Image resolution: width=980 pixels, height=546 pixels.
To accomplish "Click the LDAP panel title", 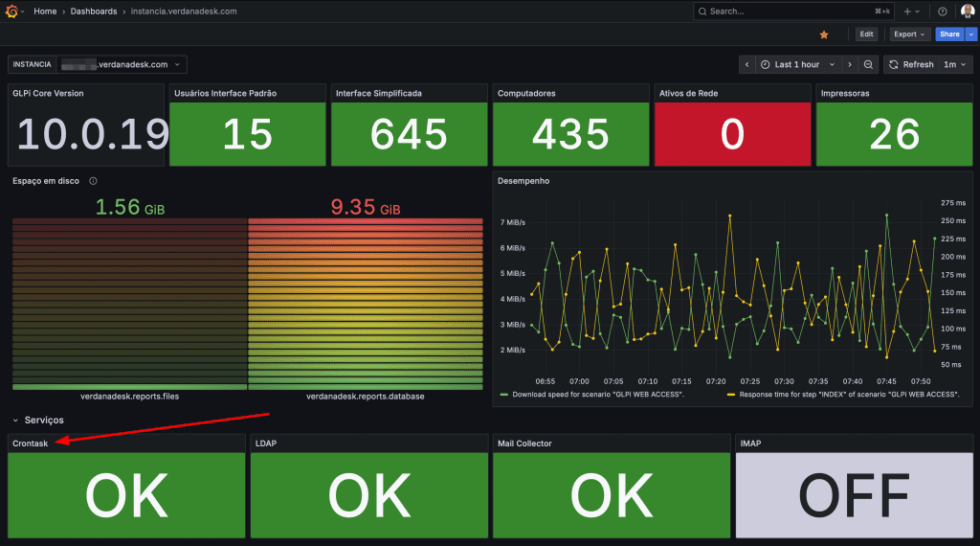I will (x=266, y=444).
